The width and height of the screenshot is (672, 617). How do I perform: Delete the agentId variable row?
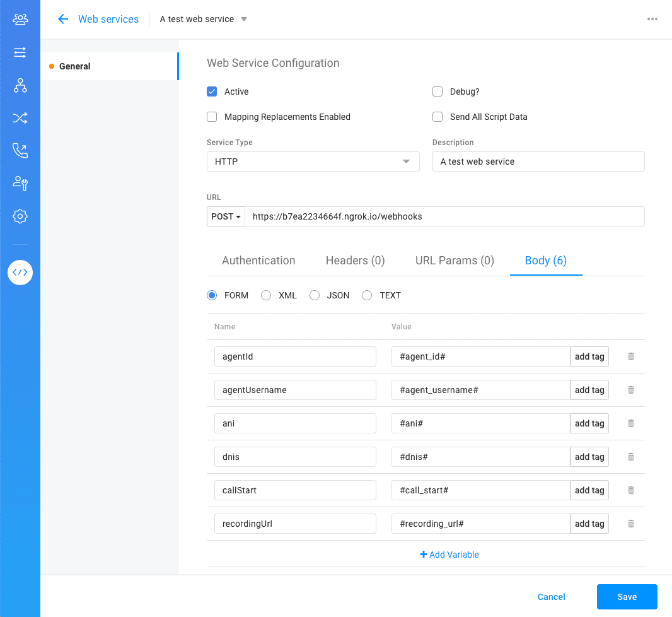(x=631, y=356)
